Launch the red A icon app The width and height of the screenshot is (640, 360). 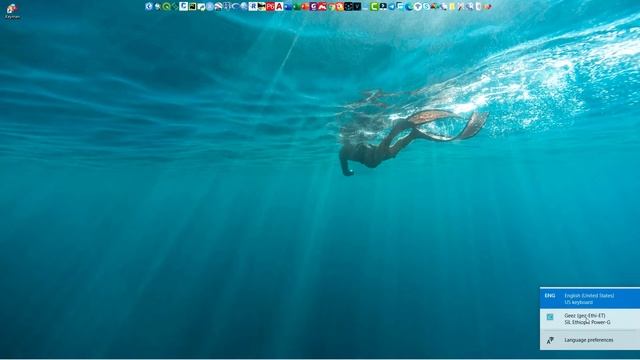pos(279,6)
